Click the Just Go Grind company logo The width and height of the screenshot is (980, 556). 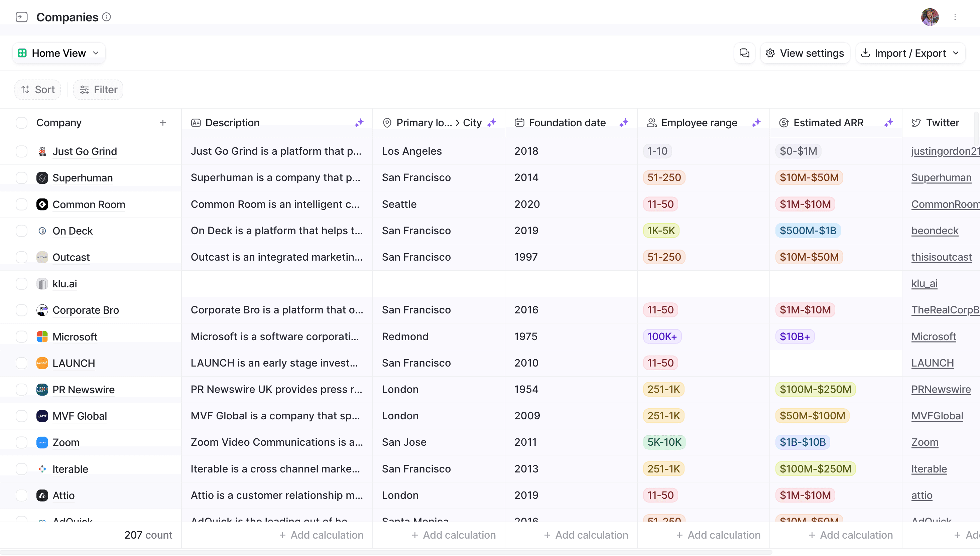pos(42,151)
